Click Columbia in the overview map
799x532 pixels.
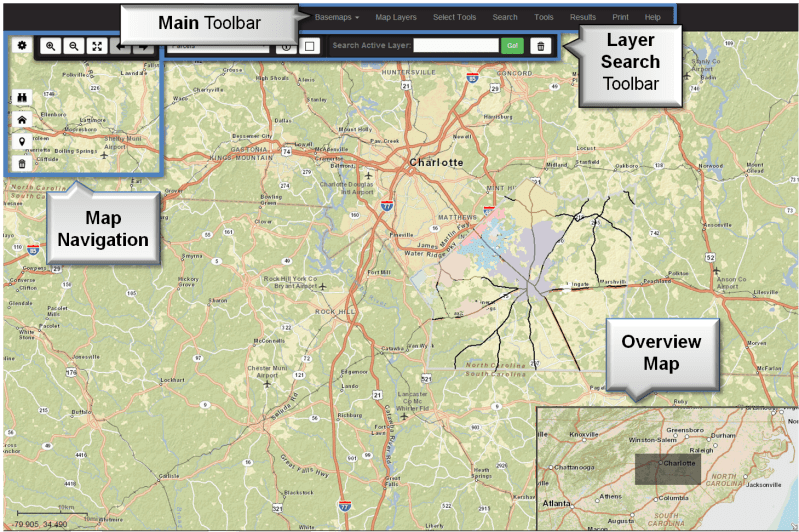(673, 498)
